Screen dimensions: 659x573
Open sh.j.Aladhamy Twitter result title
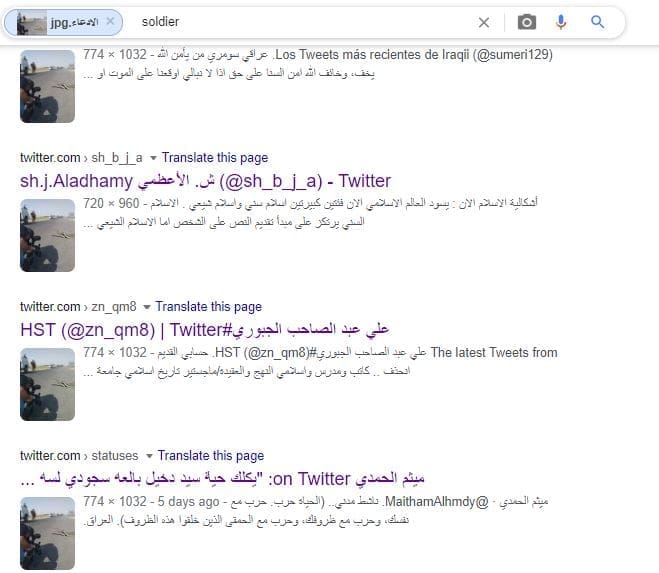coord(205,181)
